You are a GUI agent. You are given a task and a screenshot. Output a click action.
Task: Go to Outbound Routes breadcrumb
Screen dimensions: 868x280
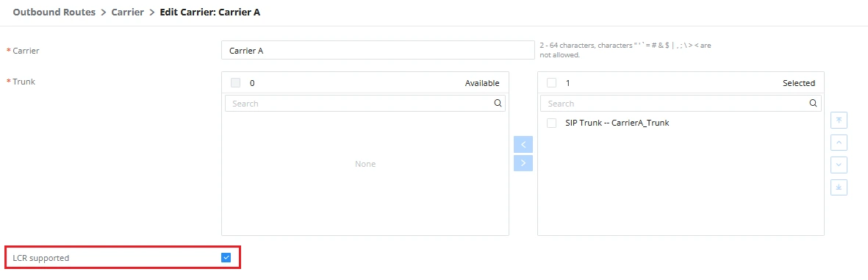54,12
